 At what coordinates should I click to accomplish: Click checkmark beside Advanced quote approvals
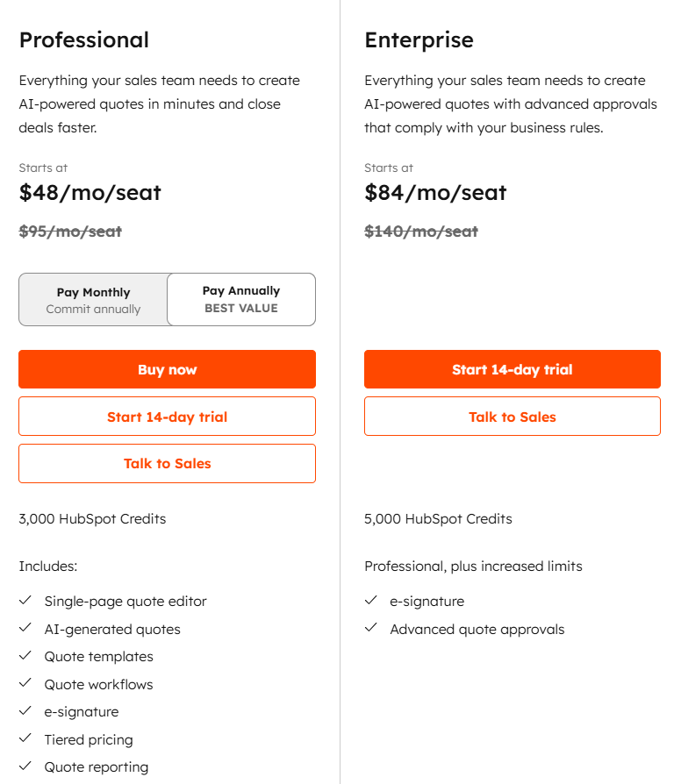tap(370, 628)
